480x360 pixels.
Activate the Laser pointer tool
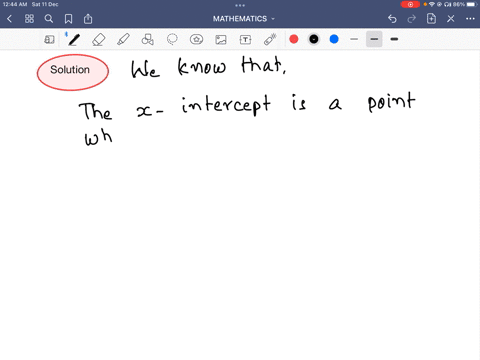pos(270,39)
